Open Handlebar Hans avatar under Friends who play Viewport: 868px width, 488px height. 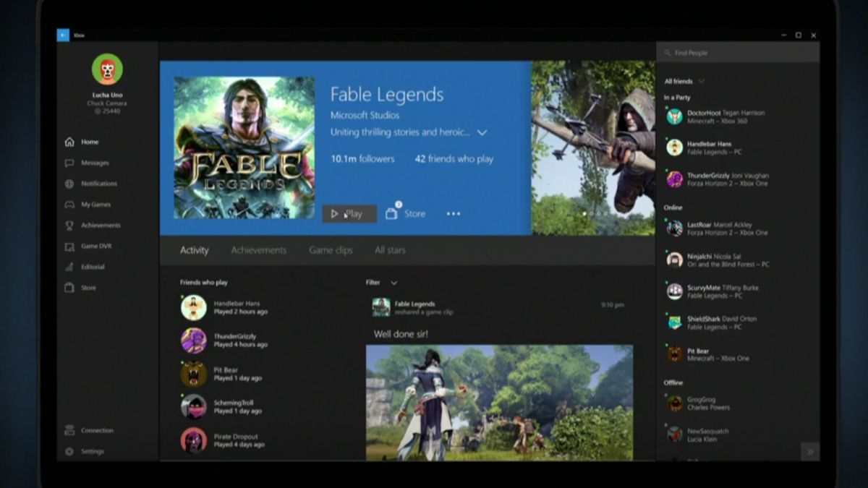pos(193,307)
